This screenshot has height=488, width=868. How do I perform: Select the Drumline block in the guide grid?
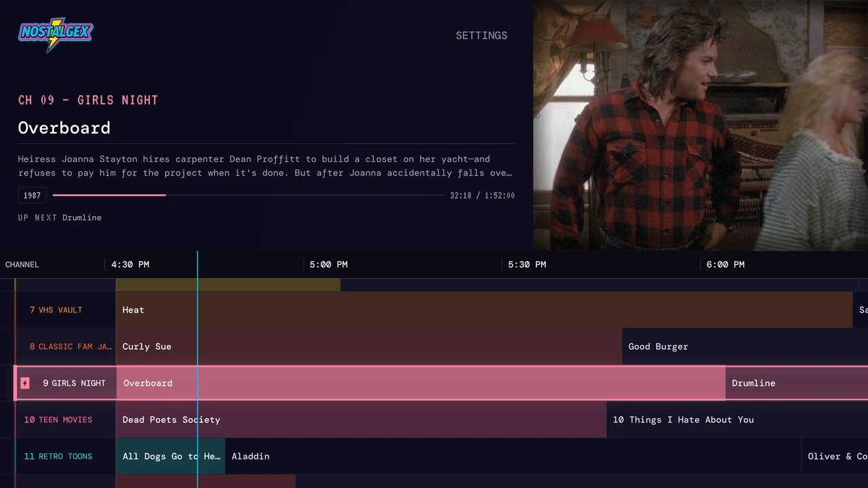[x=797, y=383]
